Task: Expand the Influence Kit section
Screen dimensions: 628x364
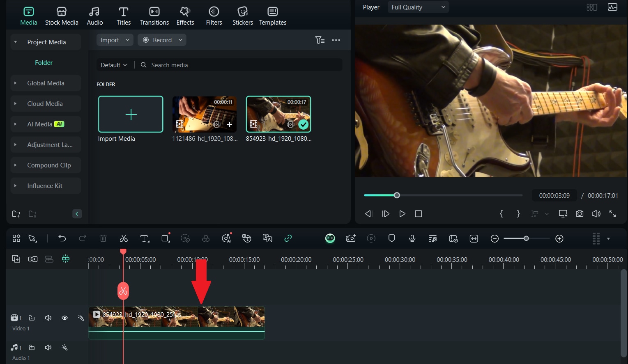Action: [x=15, y=185]
